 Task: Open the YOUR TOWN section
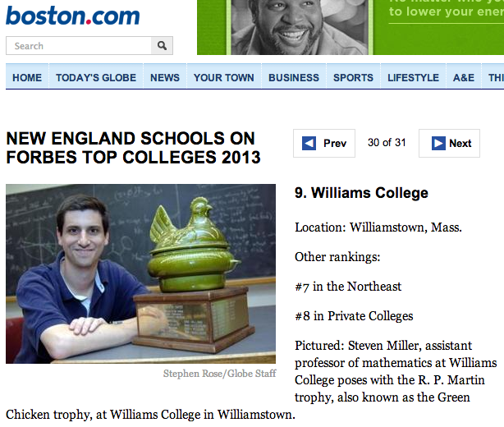click(x=224, y=77)
